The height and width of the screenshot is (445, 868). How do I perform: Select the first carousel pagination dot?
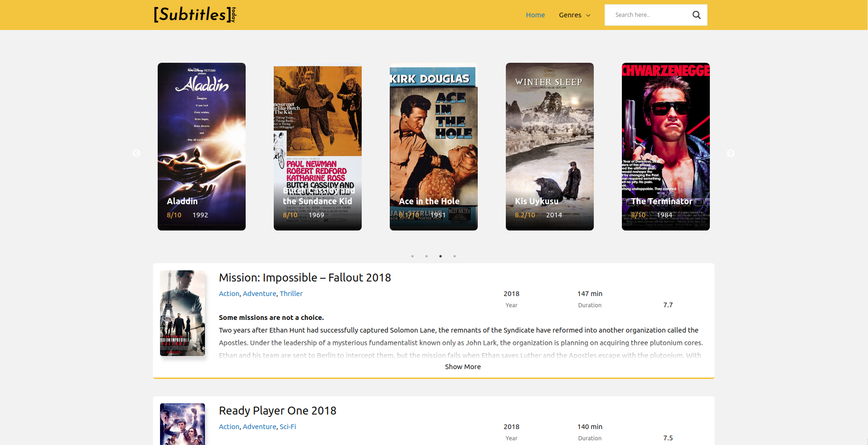(x=412, y=256)
